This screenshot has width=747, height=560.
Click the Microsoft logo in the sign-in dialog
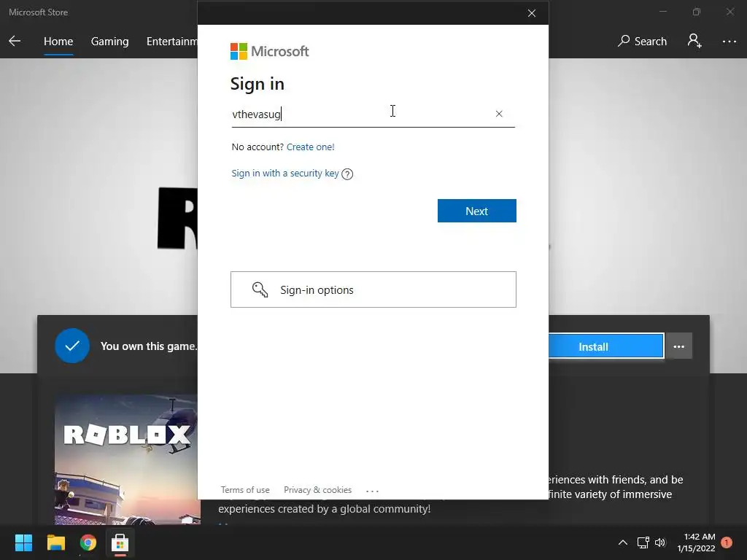pos(270,52)
